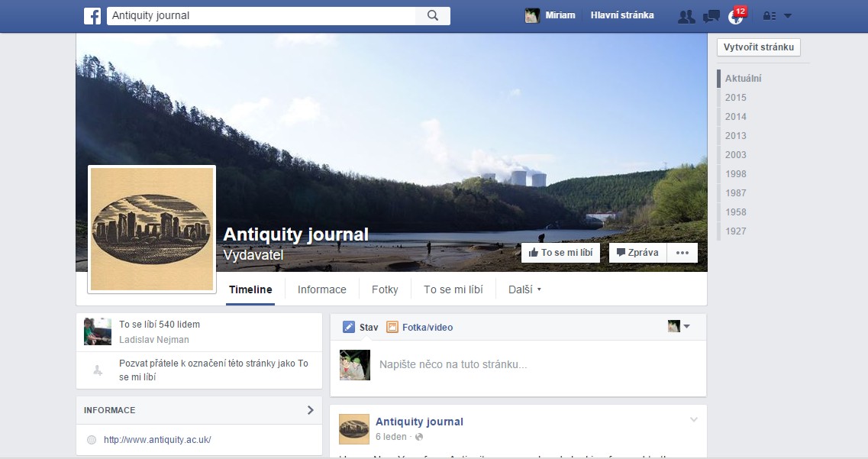Switch to the Fotky tab
The image size is (868, 459).
click(x=385, y=289)
